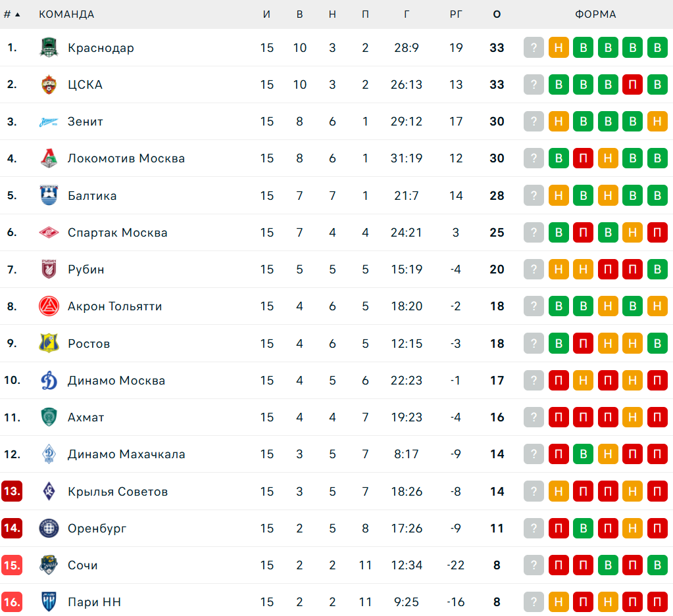Click Оренбург's green В win badge
Image resolution: width=673 pixels, height=616 pixels.
[x=583, y=529]
